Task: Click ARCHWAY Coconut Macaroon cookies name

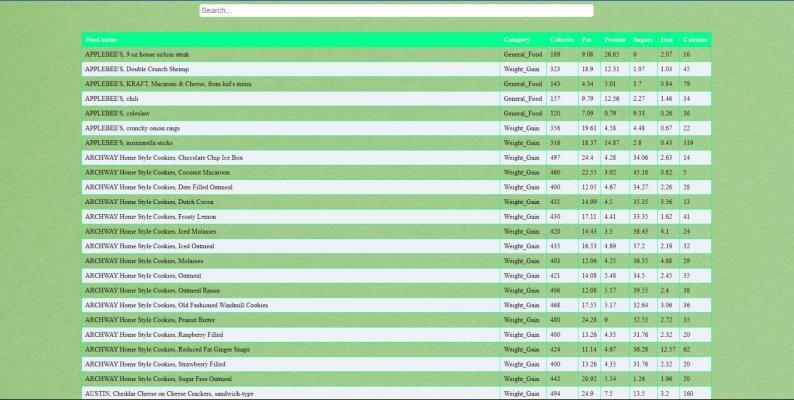Action: 157,172
